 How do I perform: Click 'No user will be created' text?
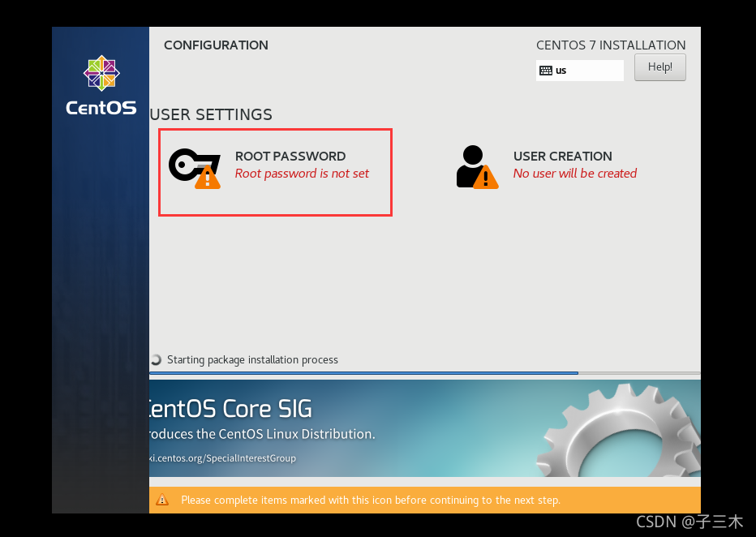(x=575, y=174)
